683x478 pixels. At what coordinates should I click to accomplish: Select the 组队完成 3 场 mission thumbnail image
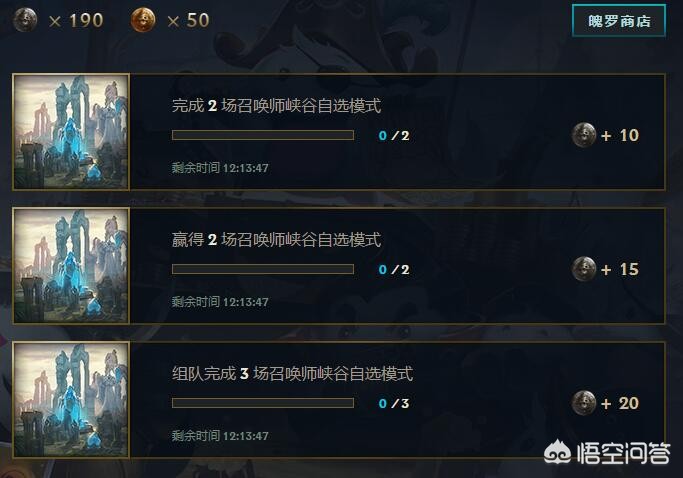(x=71, y=400)
